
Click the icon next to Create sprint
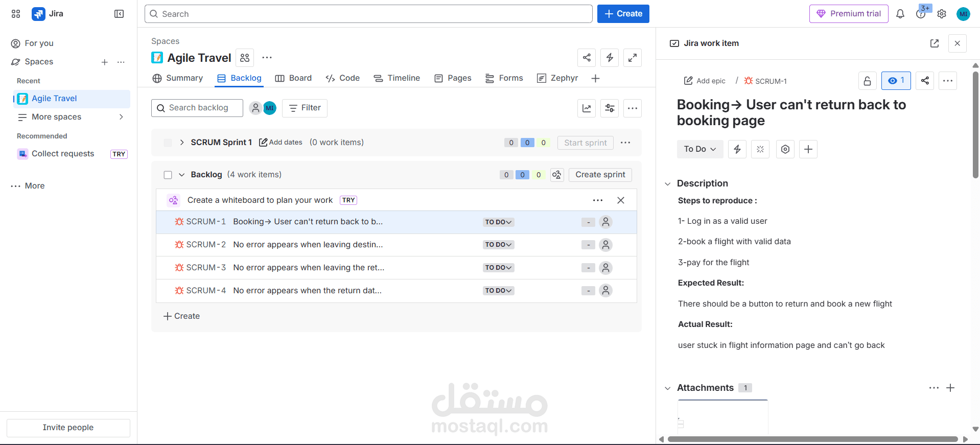pyautogui.click(x=557, y=175)
